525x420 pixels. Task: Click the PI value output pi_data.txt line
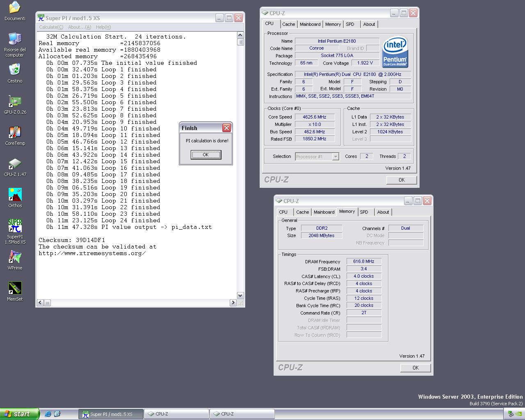[x=129, y=227]
